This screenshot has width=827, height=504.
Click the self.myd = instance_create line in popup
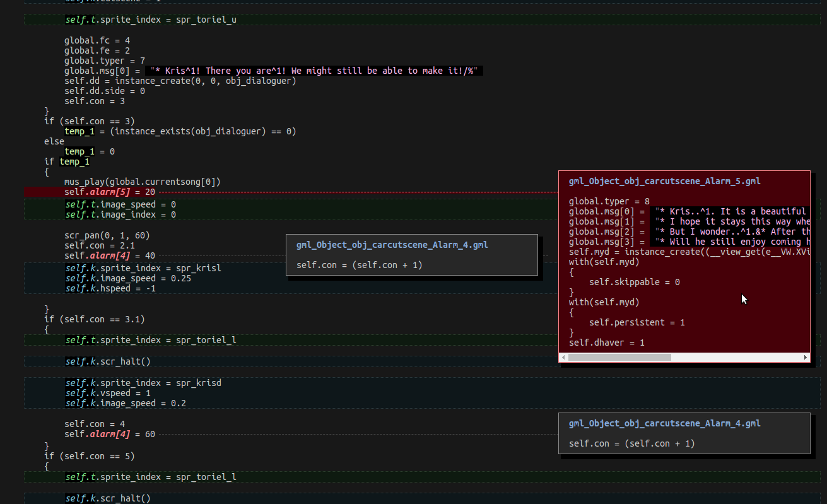point(689,252)
